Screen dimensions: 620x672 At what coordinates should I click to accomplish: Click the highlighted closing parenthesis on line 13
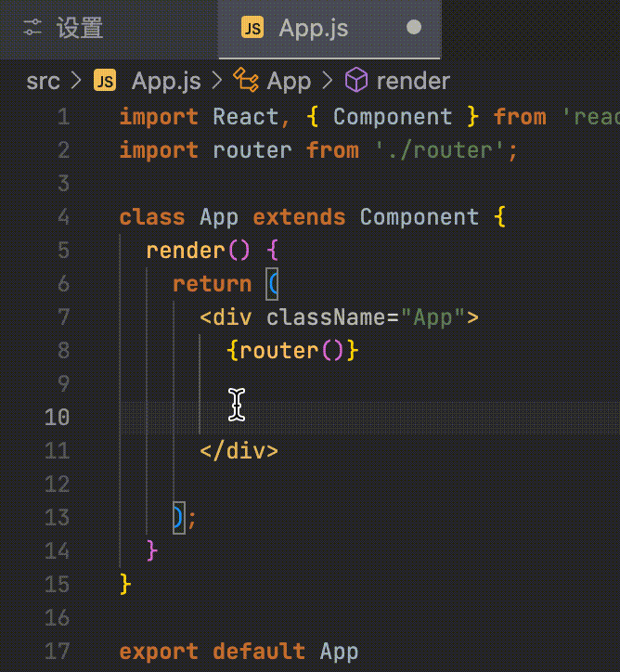coord(179,518)
